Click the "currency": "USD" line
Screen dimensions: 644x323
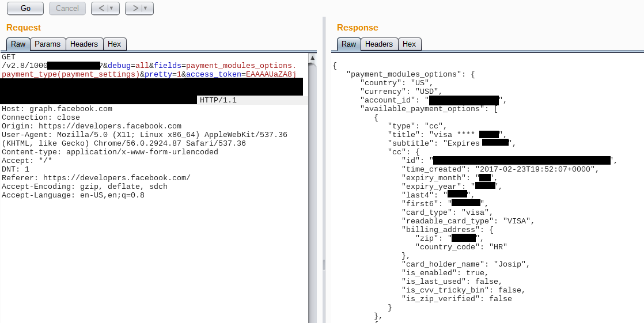pyautogui.click(x=401, y=92)
